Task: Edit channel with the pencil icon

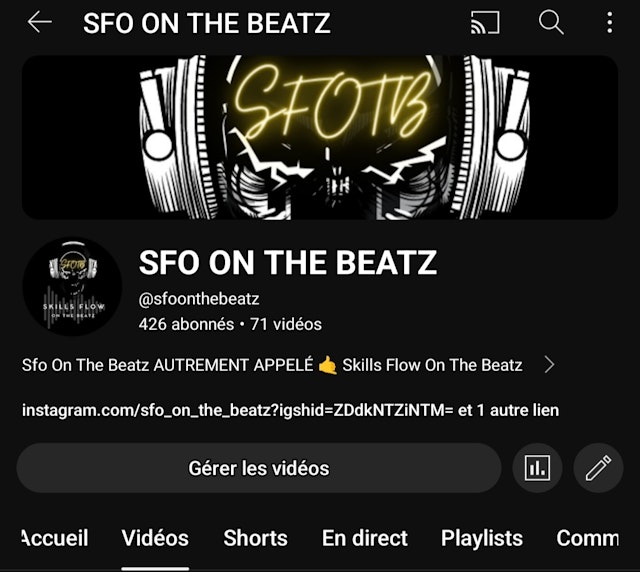Action: [x=598, y=468]
